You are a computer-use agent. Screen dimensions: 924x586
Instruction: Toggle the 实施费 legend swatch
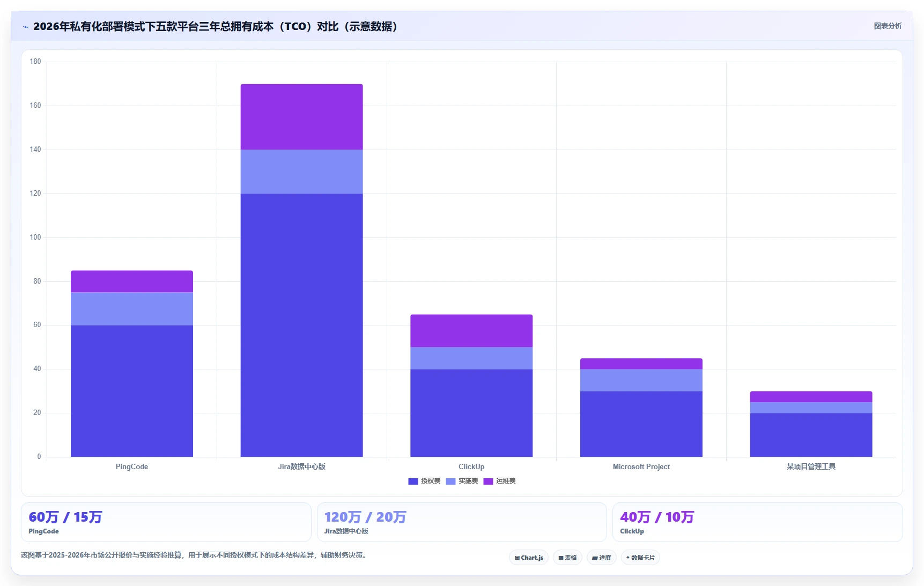(450, 481)
